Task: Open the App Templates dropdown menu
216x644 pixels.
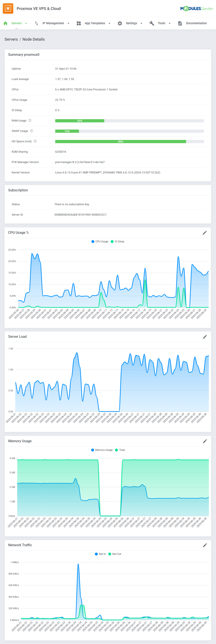Action: (94, 23)
